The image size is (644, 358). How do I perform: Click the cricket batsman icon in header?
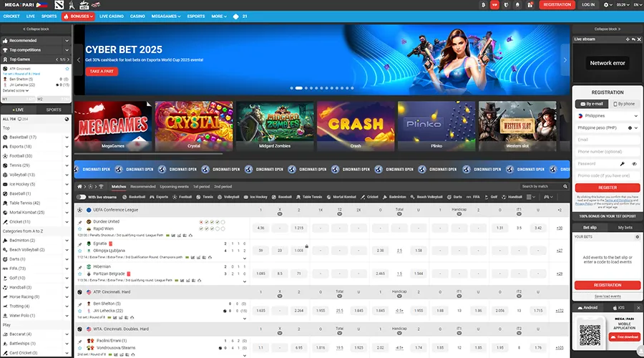click(x=72, y=5)
